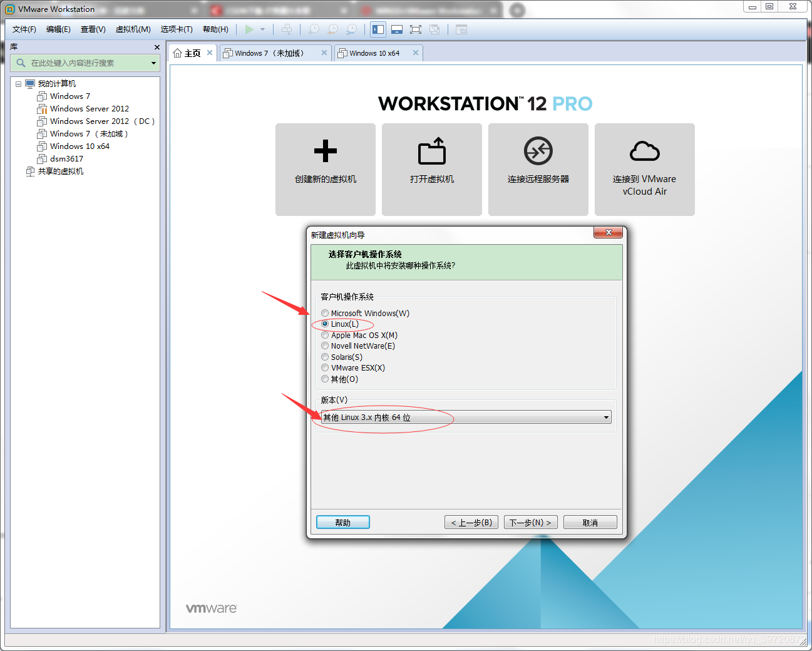Click the 上一步(B) back button
This screenshot has width=812, height=651.
coord(471,522)
